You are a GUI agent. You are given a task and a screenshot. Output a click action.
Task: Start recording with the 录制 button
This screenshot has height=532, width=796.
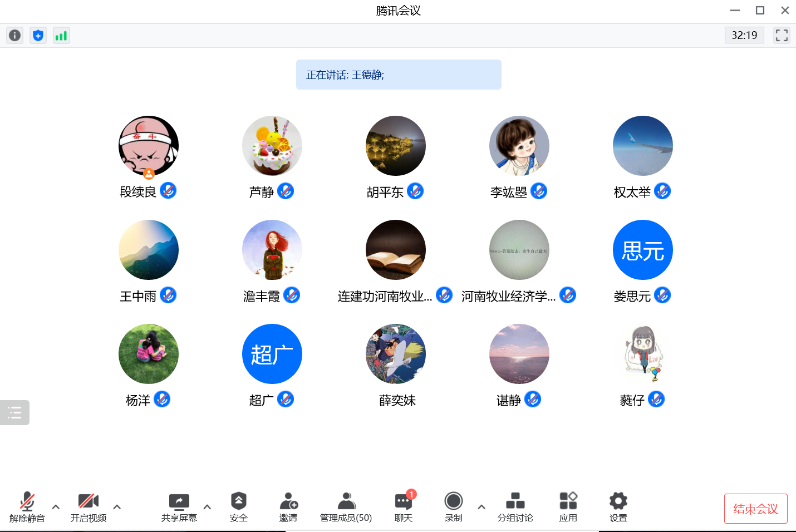click(x=454, y=507)
